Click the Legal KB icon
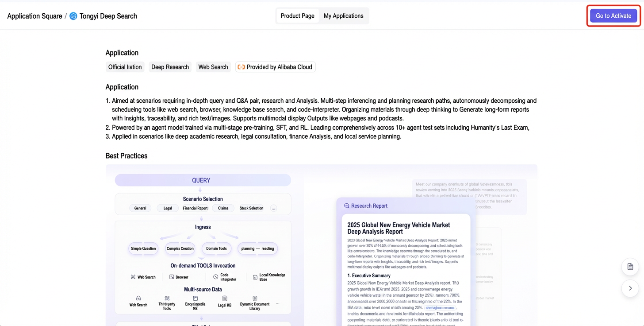 click(225, 299)
